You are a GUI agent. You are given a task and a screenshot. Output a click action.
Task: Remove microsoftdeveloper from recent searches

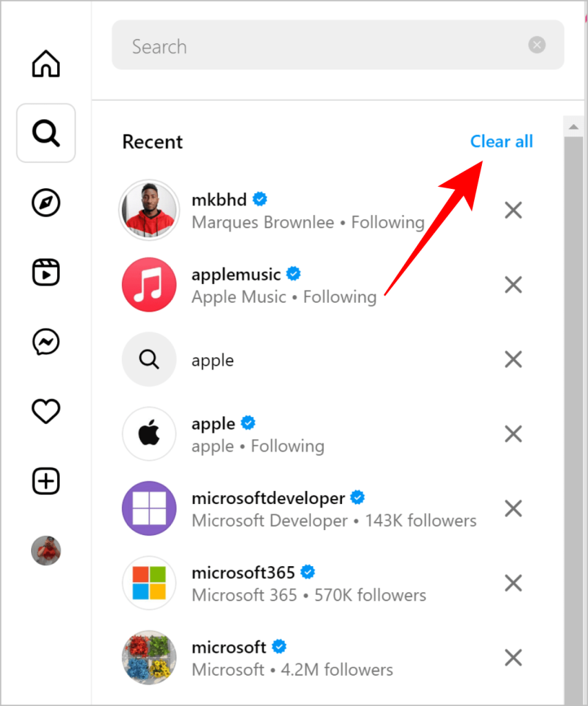513,509
